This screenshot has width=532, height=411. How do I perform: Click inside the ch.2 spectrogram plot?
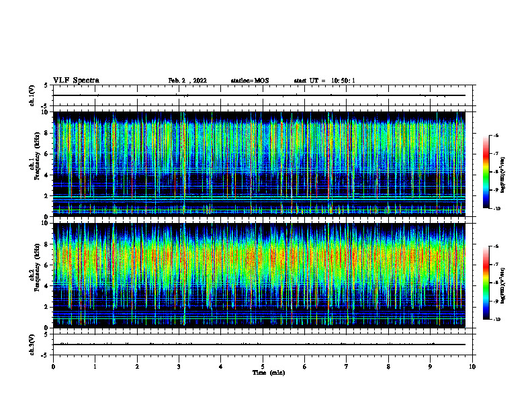pyautogui.click(x=263, y=275)
